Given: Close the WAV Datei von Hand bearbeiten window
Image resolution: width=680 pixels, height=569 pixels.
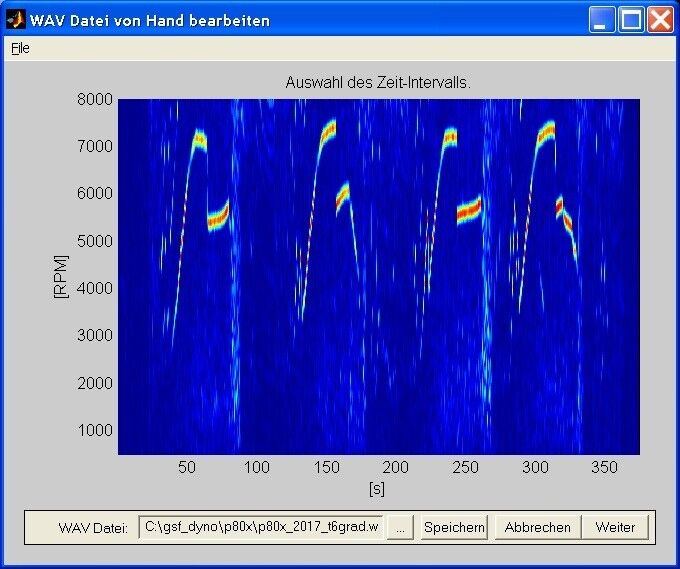Looking at the screenshot, I should click(659, 19).
